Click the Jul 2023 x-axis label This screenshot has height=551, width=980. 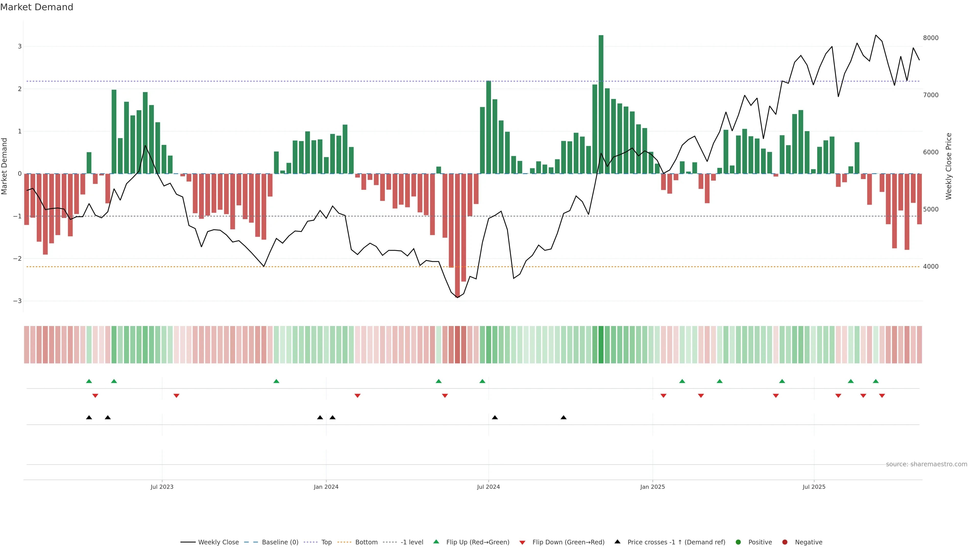click(x=162, y=487)
